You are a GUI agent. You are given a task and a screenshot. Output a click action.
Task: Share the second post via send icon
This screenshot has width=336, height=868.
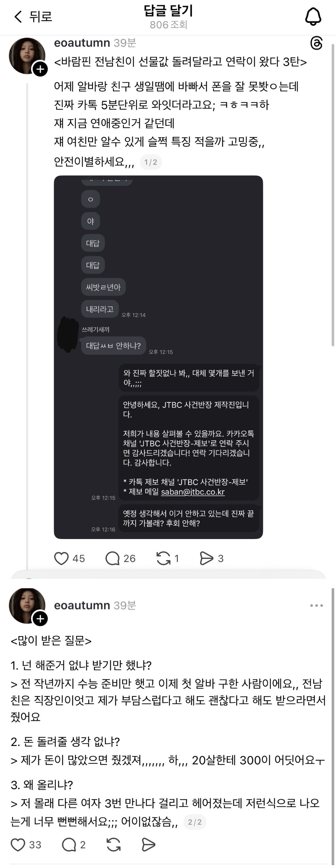click(148, 845)
